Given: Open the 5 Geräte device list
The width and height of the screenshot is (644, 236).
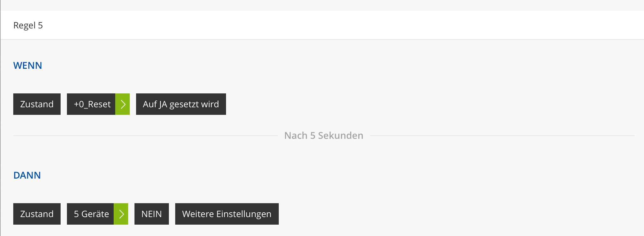Looking at the screenshot, I should [x=91, y=214].
